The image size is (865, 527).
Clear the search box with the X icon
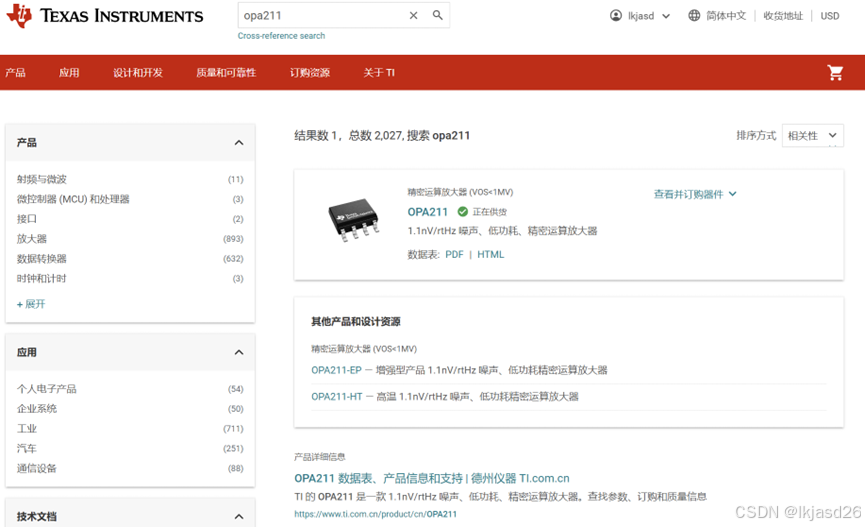413,15
